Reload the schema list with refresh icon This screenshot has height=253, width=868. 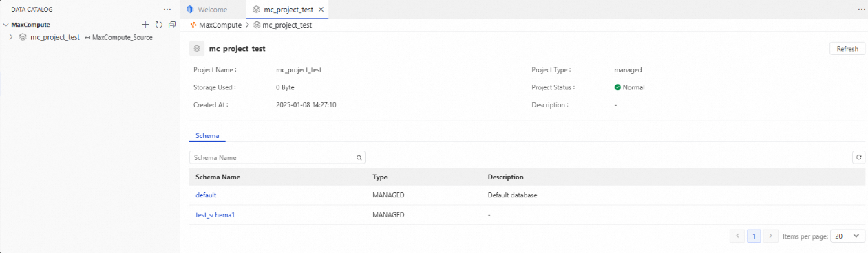(859, 157)
